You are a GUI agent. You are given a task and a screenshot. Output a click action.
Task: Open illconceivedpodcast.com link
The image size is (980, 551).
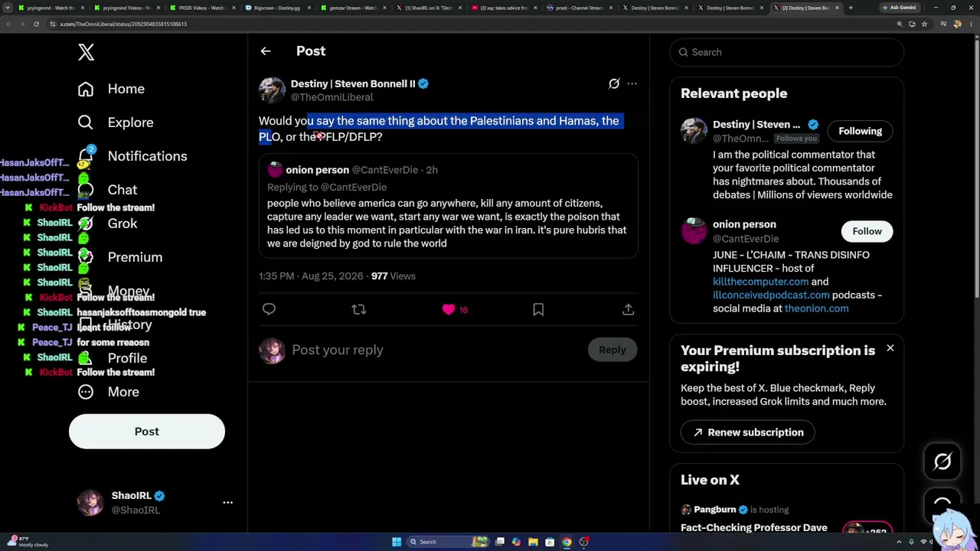coord(771,295)
